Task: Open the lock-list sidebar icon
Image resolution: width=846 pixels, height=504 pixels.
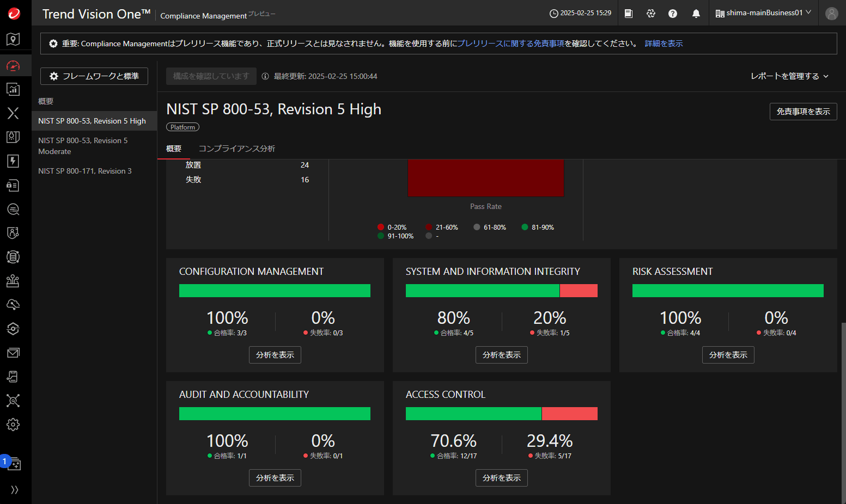Action: [x=13, y=185]
